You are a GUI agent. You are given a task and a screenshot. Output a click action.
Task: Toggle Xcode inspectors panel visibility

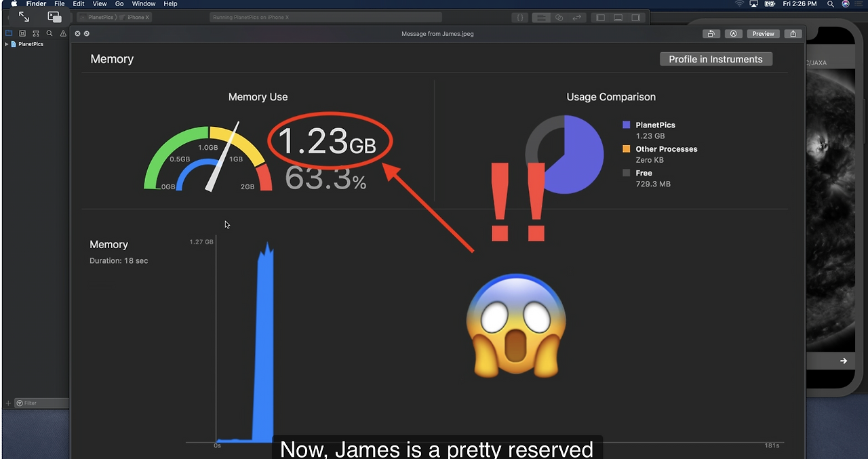pyautogui.click(x=635, y=18)
